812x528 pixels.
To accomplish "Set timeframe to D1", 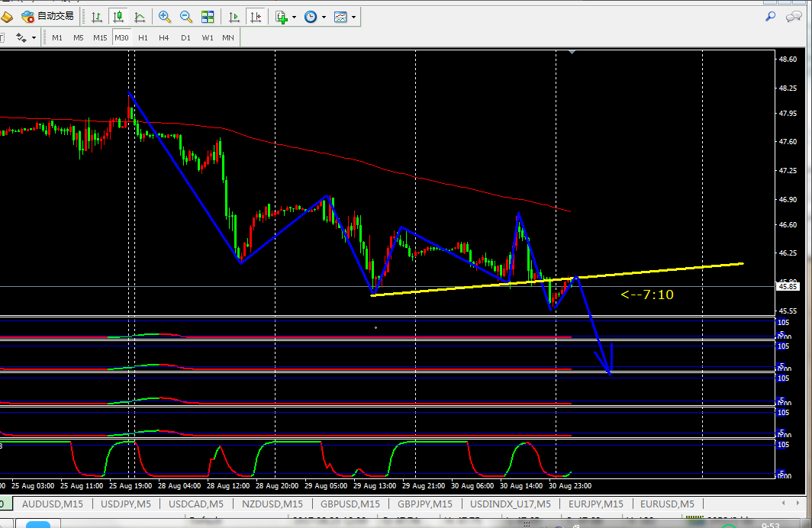I will (185, 37).
